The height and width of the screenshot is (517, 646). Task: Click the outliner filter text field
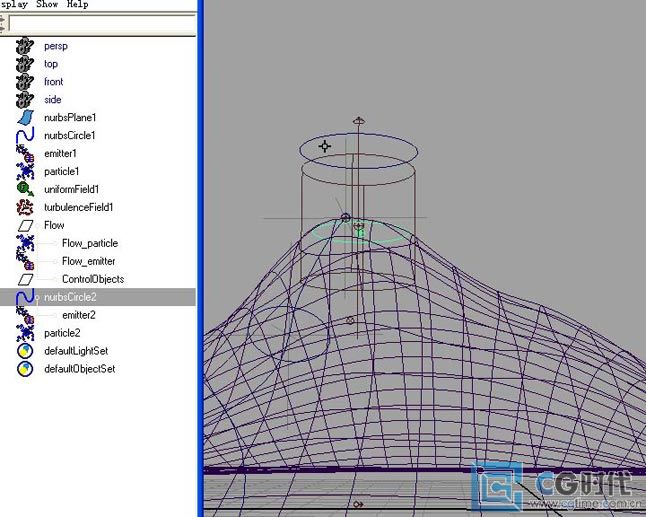coord(102,24)
